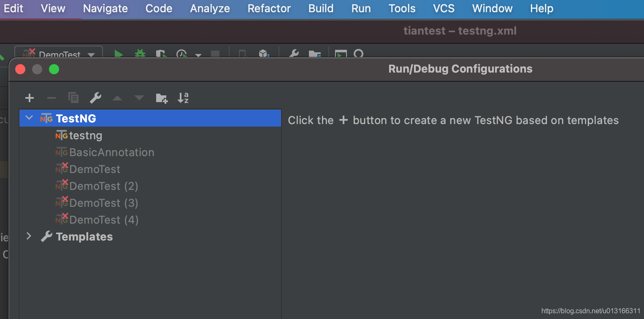Open the Navigate menu
The height and width of the screenshot is (319, 644).
(x=106, y=8)
